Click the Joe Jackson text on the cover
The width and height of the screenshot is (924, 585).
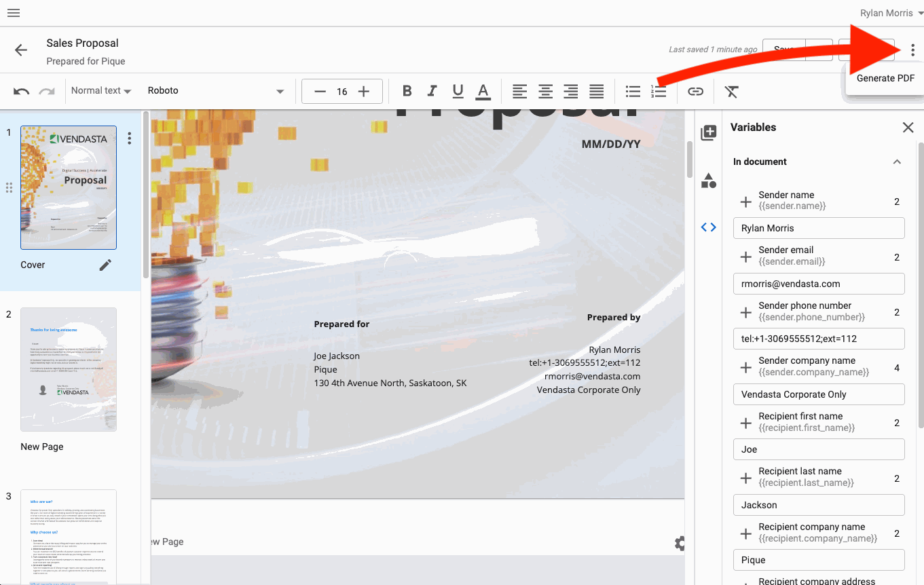click(x=337, y=356)
